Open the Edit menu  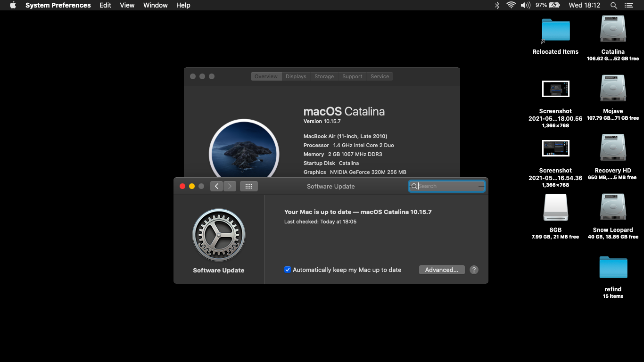point(105,5)
